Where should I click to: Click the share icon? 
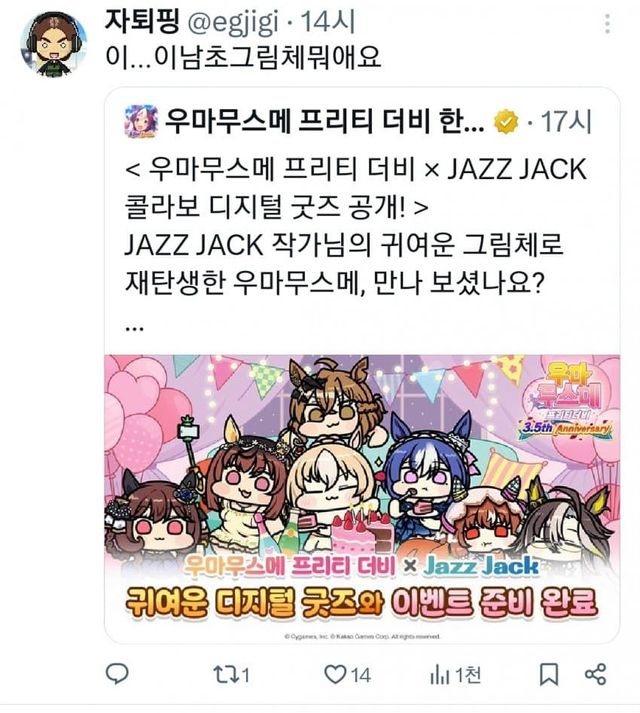click(595, 674)
